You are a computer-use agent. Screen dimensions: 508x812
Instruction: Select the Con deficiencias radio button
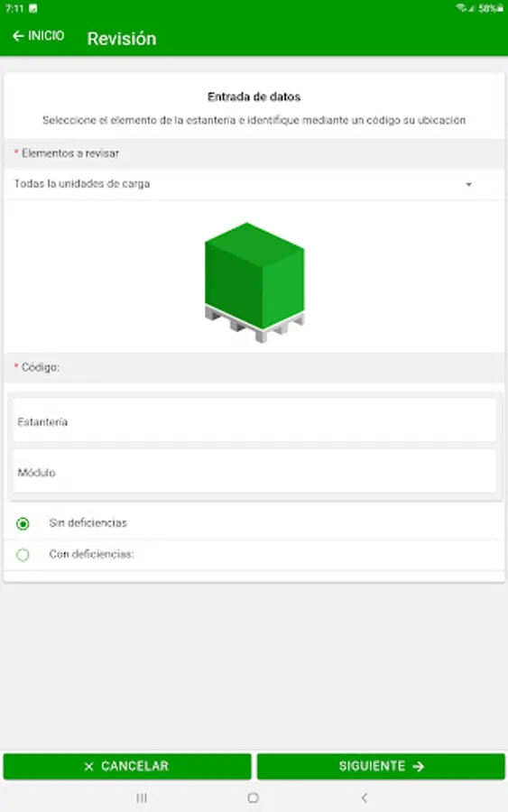[23, 555]
